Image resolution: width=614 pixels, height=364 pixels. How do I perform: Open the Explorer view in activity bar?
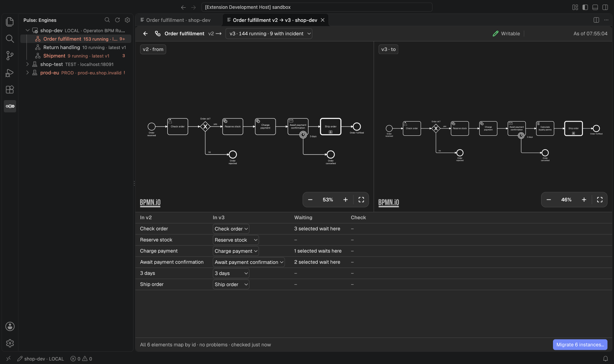coord(10,22)
